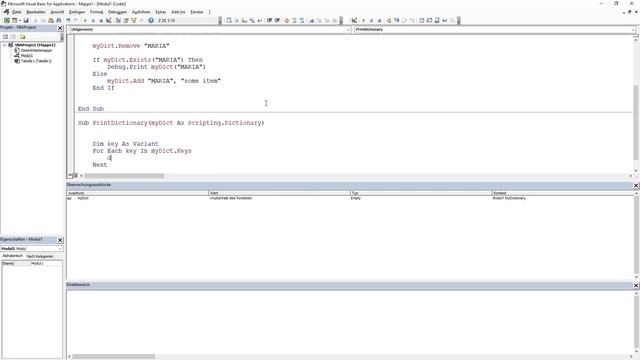Switch to the Alphabetisch properties tab

click(x=13, y=256)
